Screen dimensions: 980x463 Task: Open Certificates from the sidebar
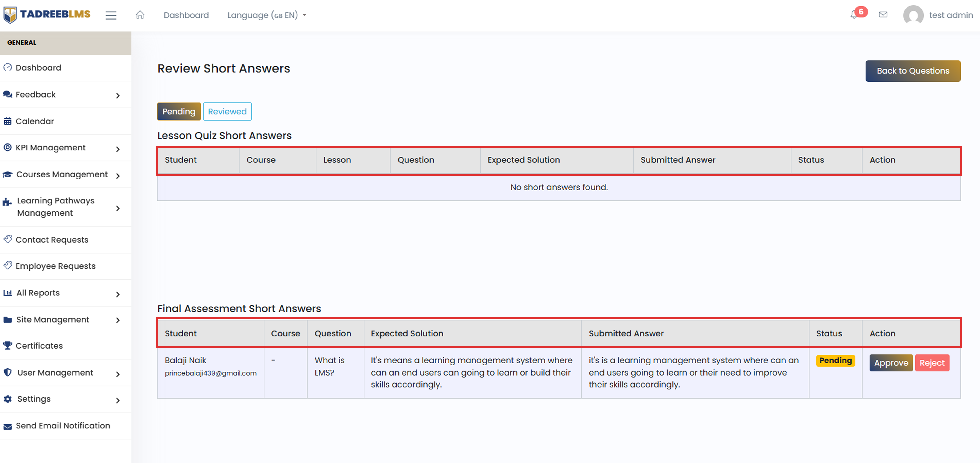[x=65, y=346]
